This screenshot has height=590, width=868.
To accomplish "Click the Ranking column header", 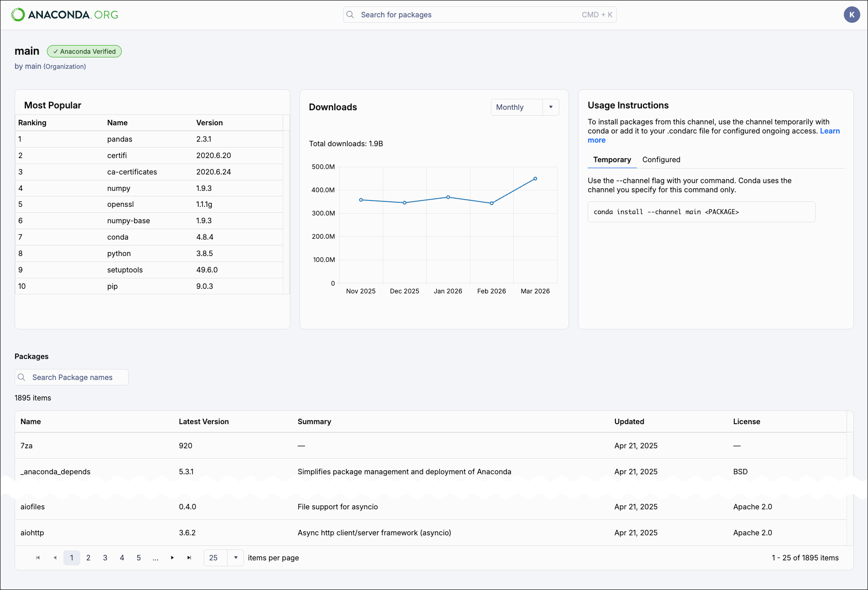I will pyautogui.click(x=32, y=123).
